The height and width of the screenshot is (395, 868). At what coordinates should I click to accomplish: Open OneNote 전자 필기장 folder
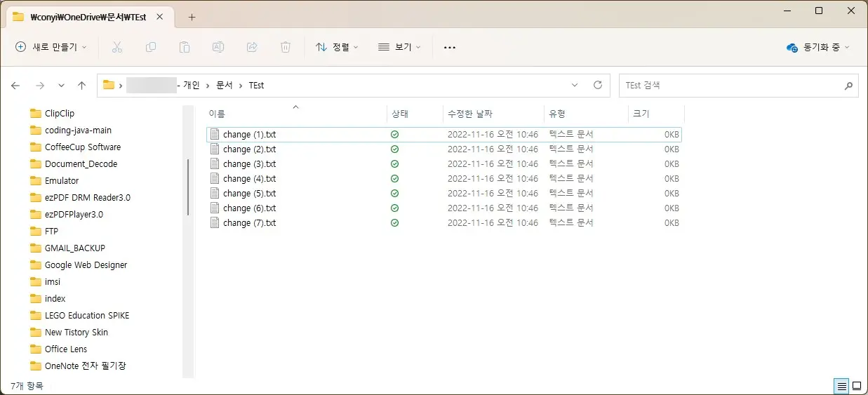pyautogui.click(x=86, y=366)
